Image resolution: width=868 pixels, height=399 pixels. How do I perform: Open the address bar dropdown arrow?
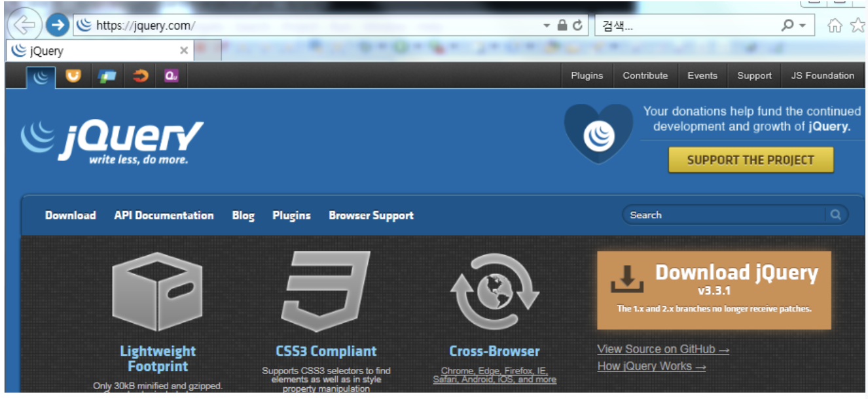coord(547,26)
